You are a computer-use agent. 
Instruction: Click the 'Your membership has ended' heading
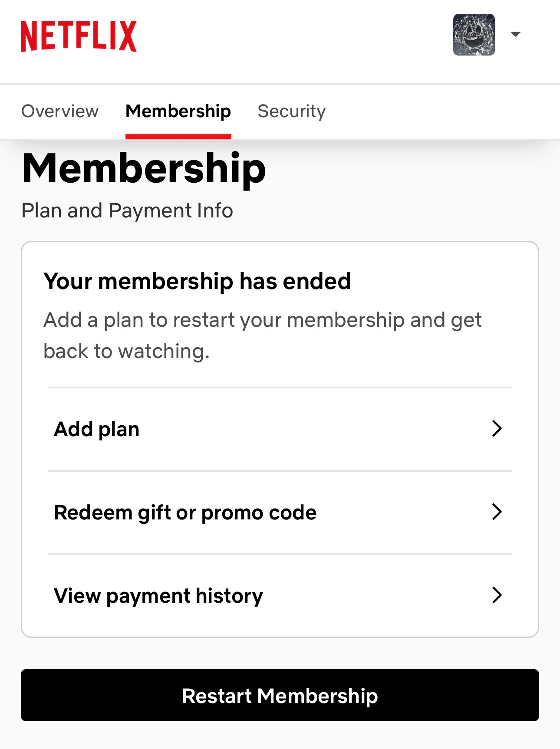tap(197, 281)
